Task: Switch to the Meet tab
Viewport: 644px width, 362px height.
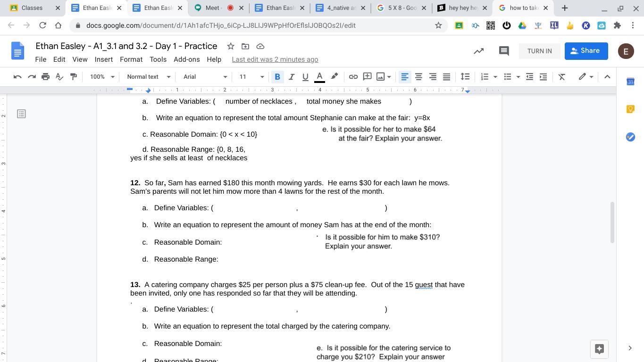Action: point(219,8)
